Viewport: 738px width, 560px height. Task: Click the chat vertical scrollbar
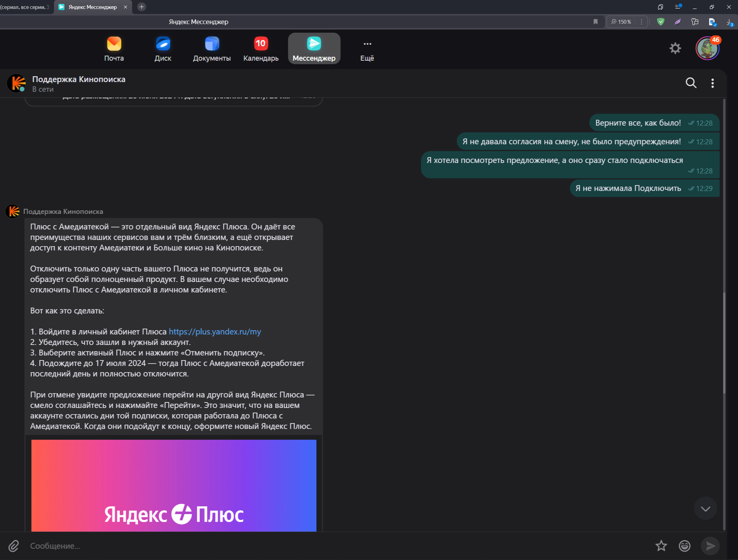(724, 342)
